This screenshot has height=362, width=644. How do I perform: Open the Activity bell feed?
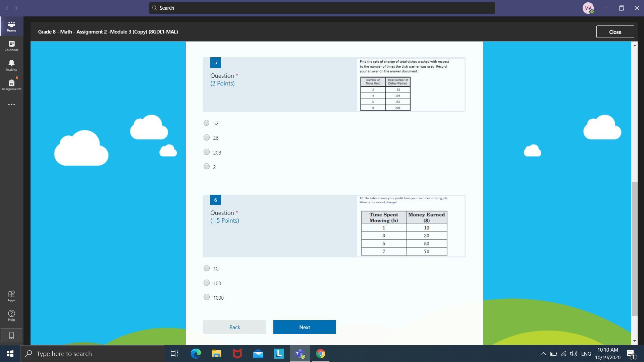[x=11, y=65]
